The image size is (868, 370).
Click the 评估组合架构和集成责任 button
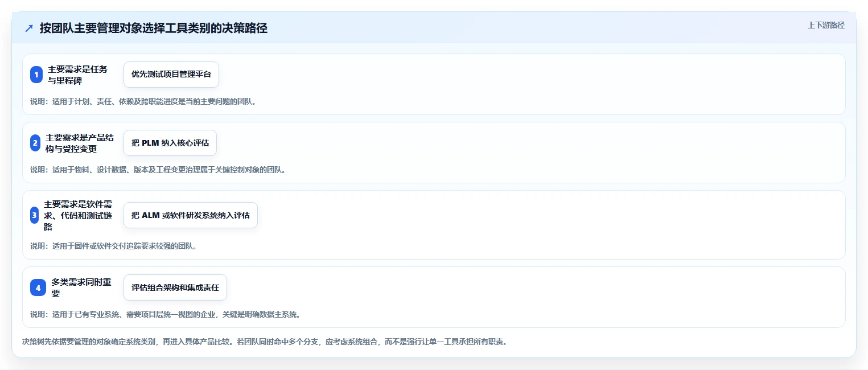(x=175, y=287)
